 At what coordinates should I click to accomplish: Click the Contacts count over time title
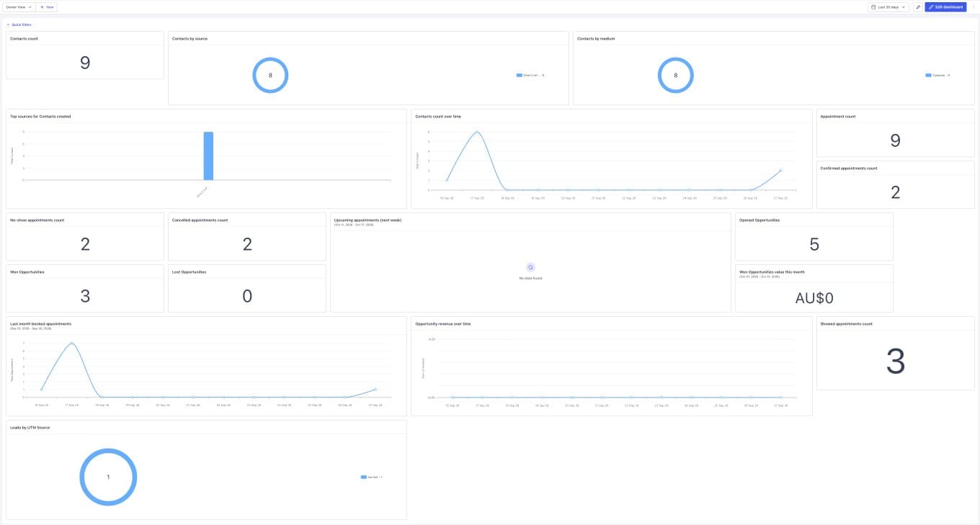pyautogui.click(x=438, y=116)
